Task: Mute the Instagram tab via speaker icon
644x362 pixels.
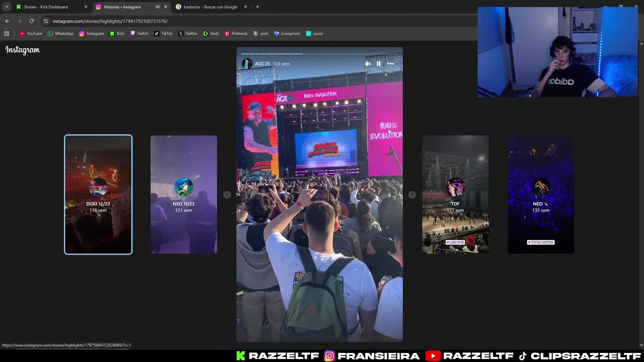Action: click(157, 7)
